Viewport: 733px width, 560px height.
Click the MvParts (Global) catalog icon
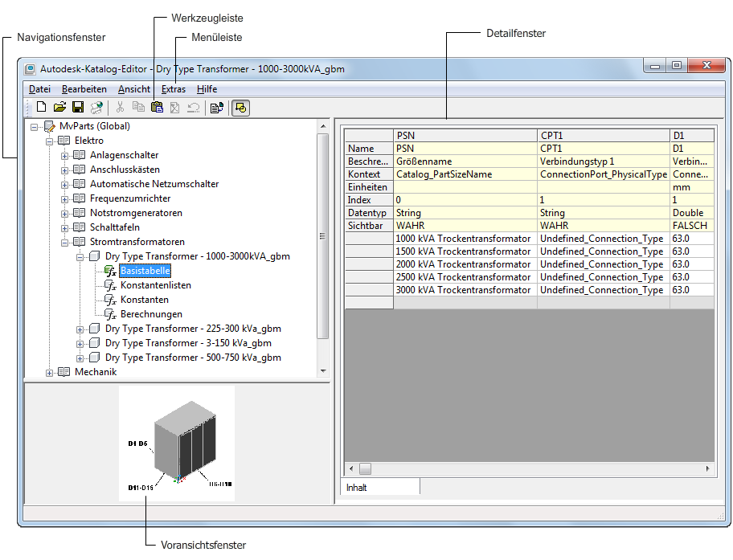[50, 126]
